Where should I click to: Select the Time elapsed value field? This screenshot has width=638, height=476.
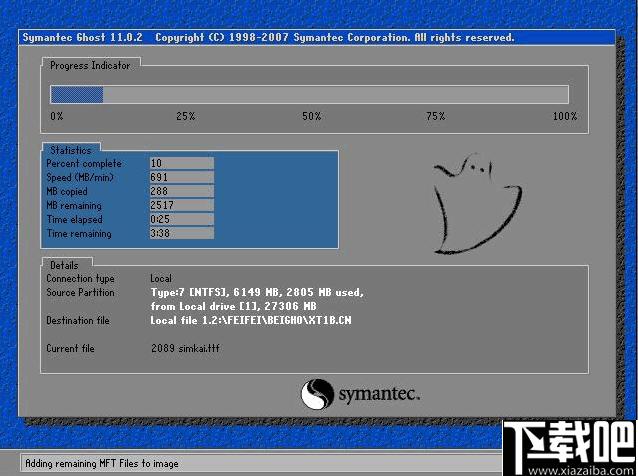click(x=181, y=219)
